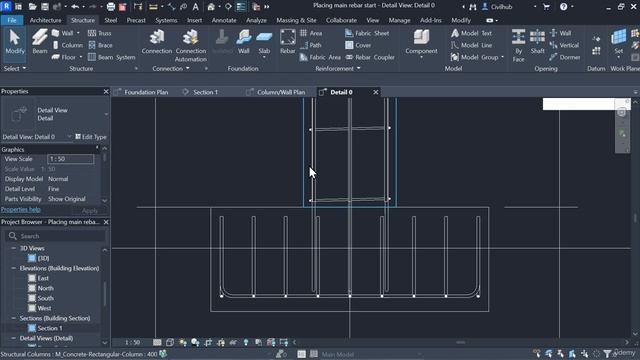
Task: Select the Shaft opening tool
Action: pyautogui.click(x=537, y=41)
